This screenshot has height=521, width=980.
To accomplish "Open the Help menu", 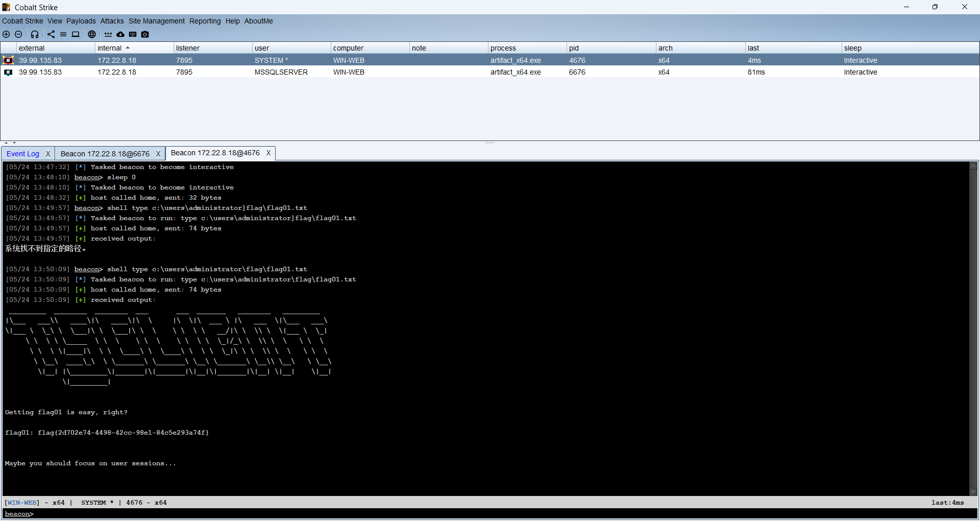I will (x=233, y=21).
